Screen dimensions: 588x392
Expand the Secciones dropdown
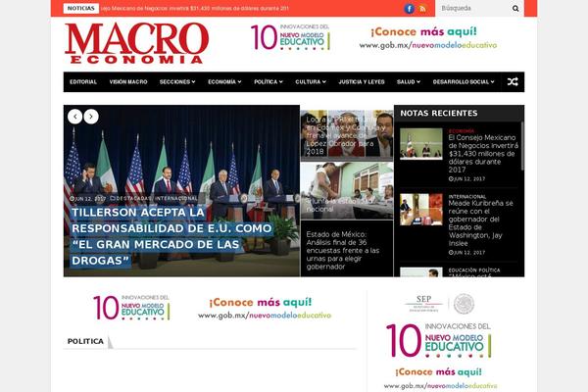click(177, 81)
